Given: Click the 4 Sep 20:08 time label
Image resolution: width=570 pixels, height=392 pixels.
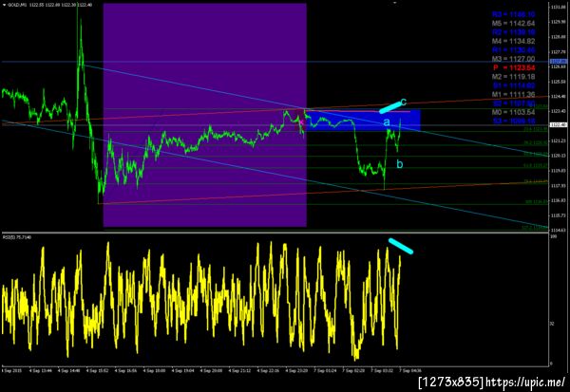Looking at the screenshot, I should [212, 371].
